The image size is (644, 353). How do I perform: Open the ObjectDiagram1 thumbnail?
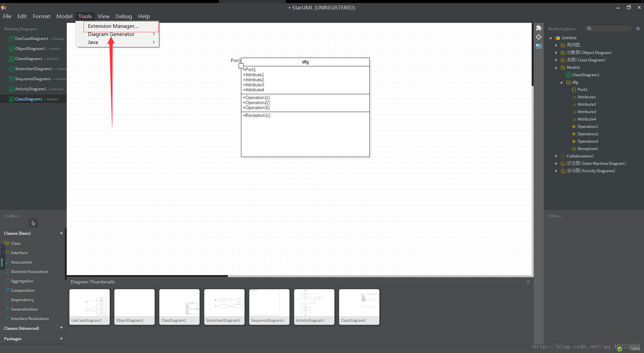point(135,307)
